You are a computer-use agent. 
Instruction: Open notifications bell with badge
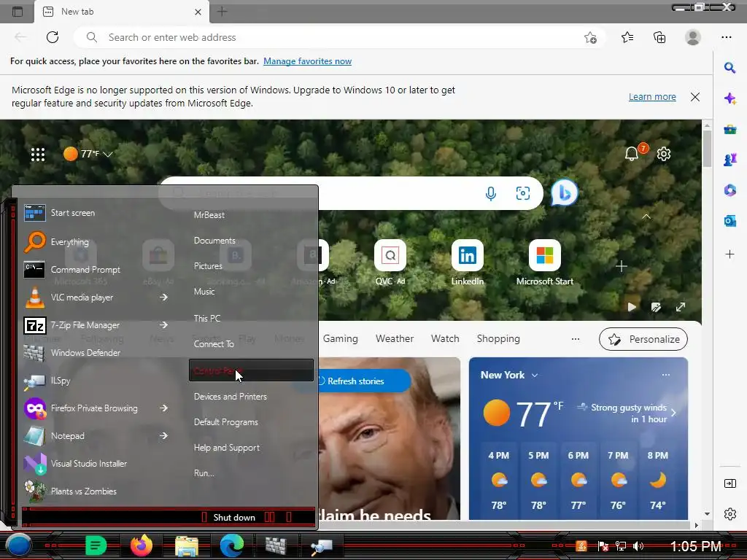(x=632, y=154)
